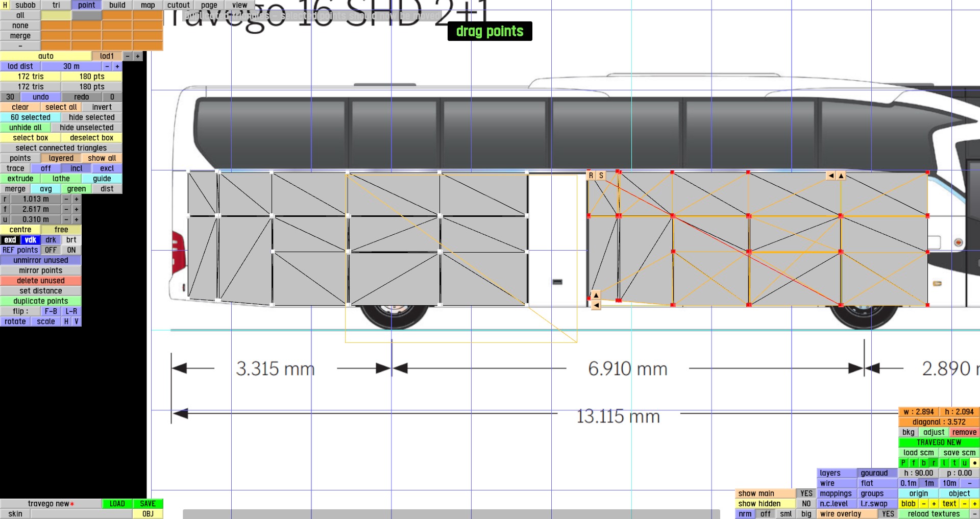The height and width of the screenshot is (519, 980).
Task: Decrease the lod level with minus
Action: [x=128, y=56]
